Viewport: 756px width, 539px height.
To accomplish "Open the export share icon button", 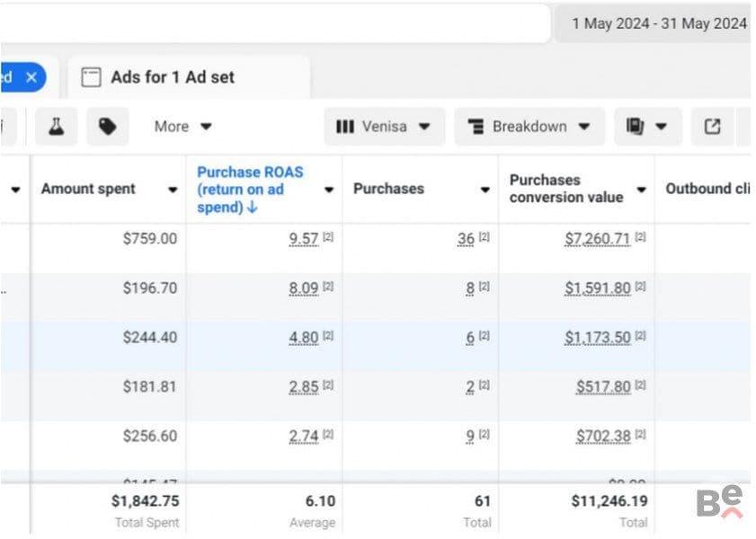I will point(712,127).
